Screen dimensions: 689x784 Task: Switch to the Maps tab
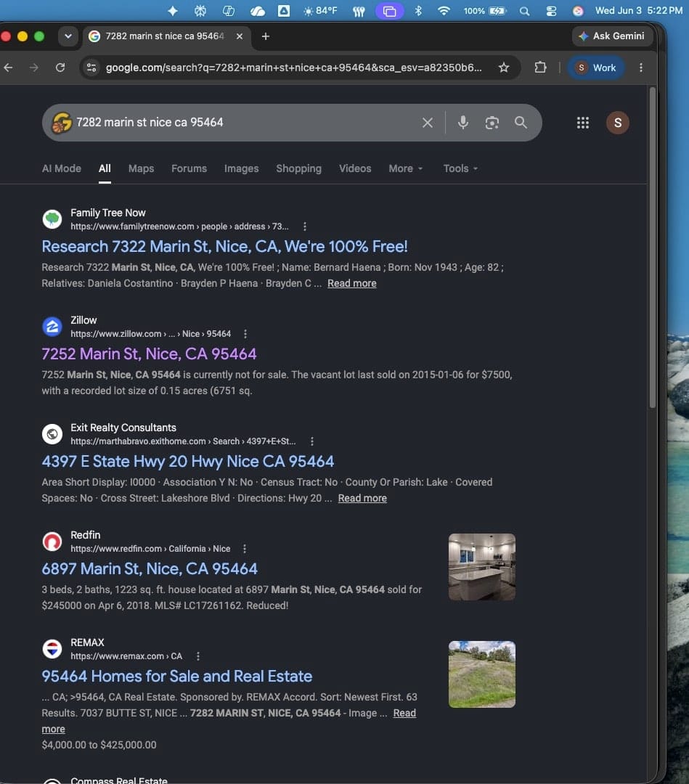[x=141, y=169]
